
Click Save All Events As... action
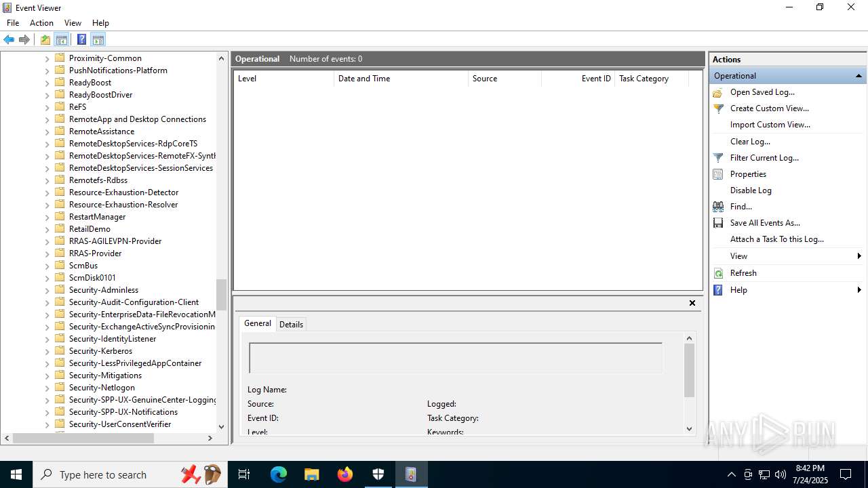click(765, 223)
